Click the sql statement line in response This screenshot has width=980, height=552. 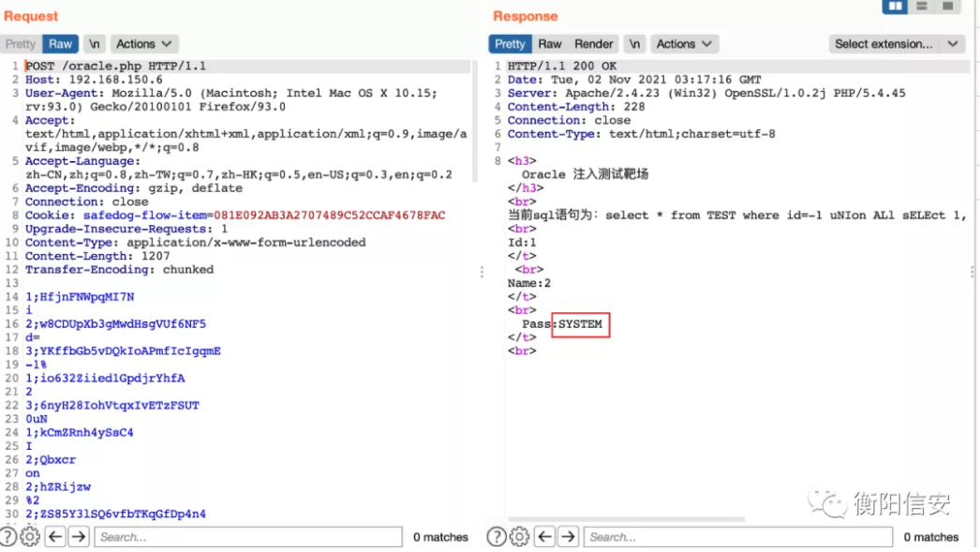[x=737, y=215]
